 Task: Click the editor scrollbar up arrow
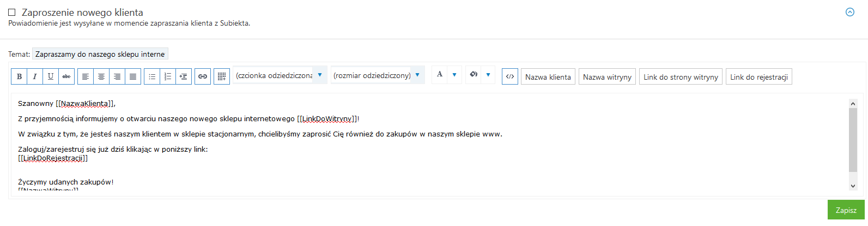tap(853, 103)
